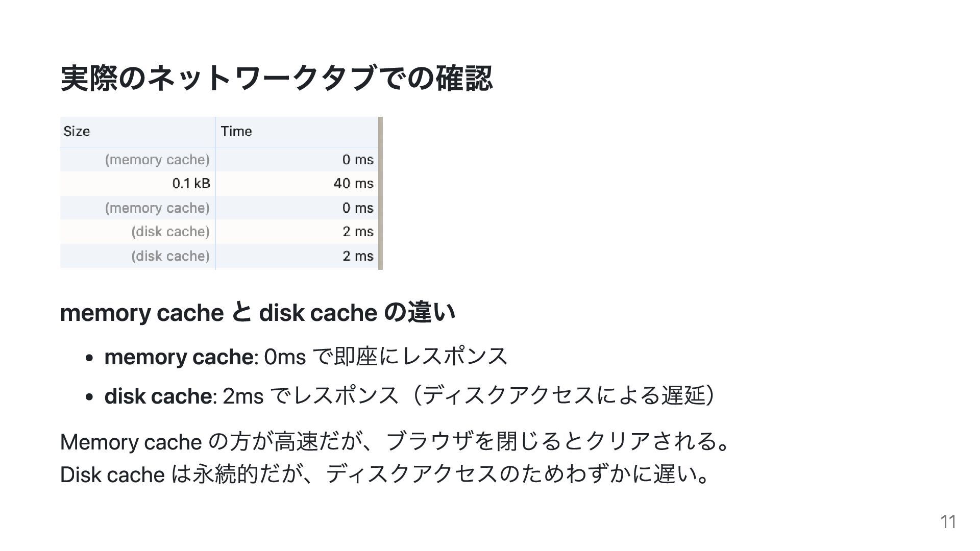The height and width of the screenshot is (551, 980).
Task: Click the slide page number 11
Action: click(948, 522)
